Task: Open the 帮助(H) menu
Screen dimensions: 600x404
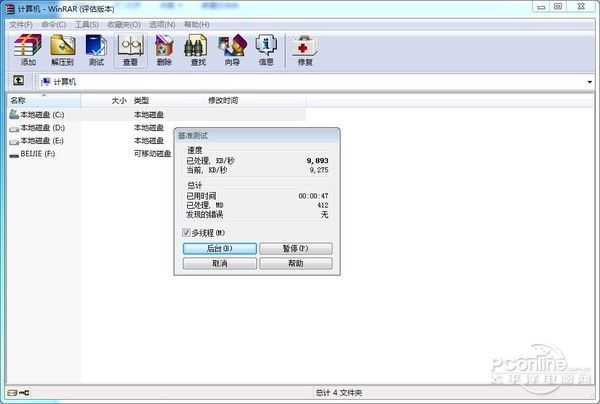Action: 197,24
